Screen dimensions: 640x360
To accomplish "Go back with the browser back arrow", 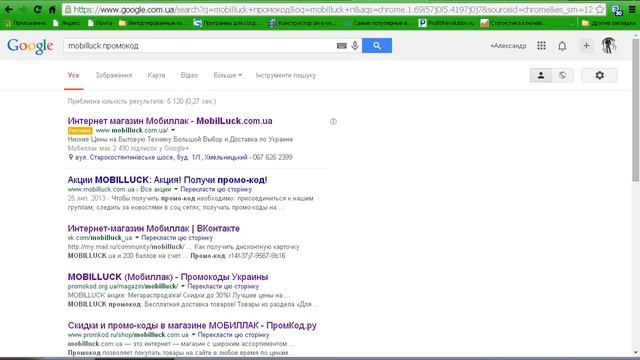I will point(9,9).
